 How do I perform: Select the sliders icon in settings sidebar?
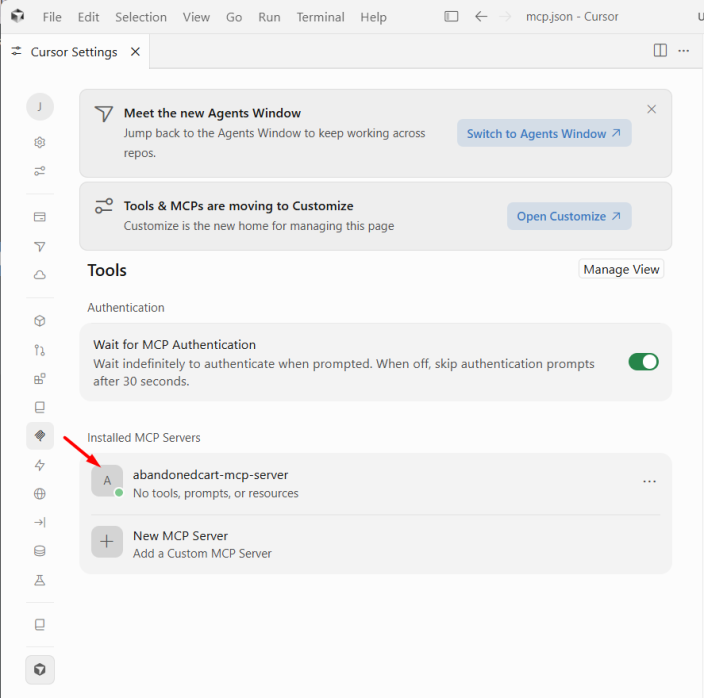coord(40,171)
